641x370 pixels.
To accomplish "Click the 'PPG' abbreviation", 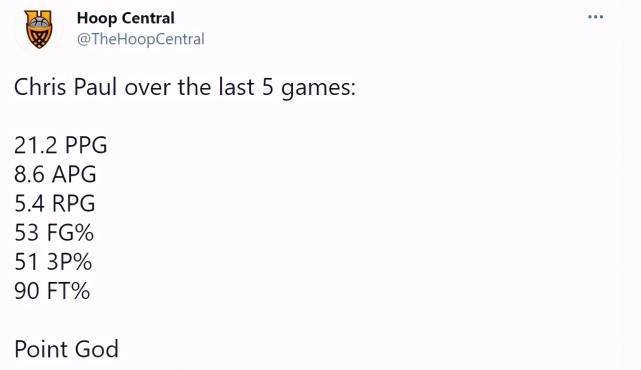I will [86, 145].
